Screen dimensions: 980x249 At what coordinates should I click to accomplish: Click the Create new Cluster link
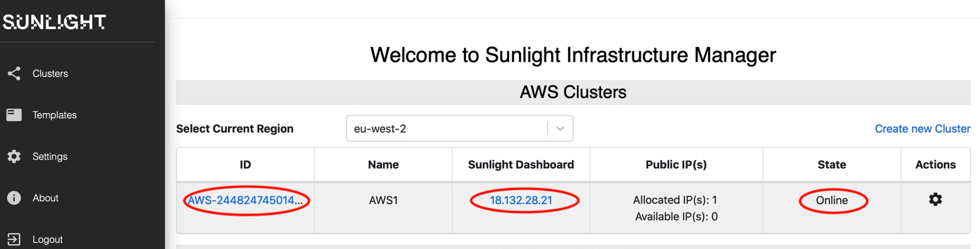(922, 129)
